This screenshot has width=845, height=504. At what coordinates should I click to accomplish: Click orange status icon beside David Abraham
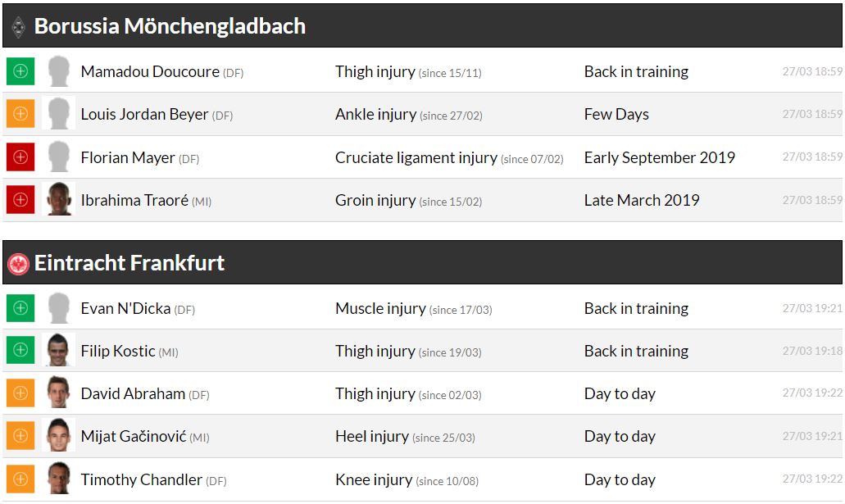[x=20, y=393]
